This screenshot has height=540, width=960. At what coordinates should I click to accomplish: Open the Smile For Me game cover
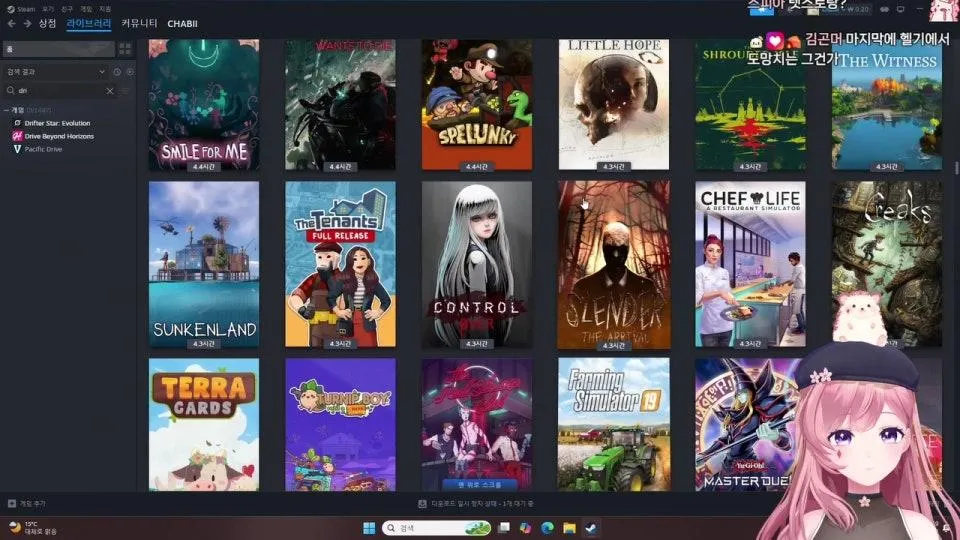(x=204, y=105)
